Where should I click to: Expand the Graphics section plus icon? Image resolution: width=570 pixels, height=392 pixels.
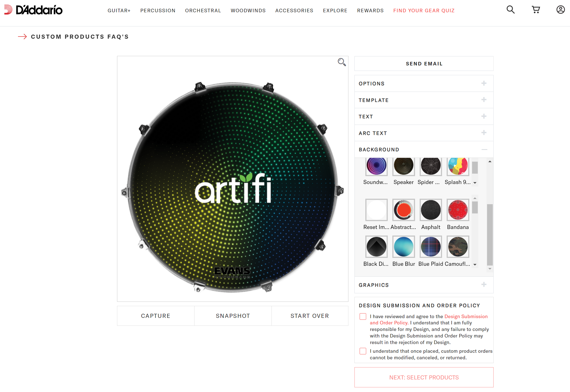pos(484,285)
